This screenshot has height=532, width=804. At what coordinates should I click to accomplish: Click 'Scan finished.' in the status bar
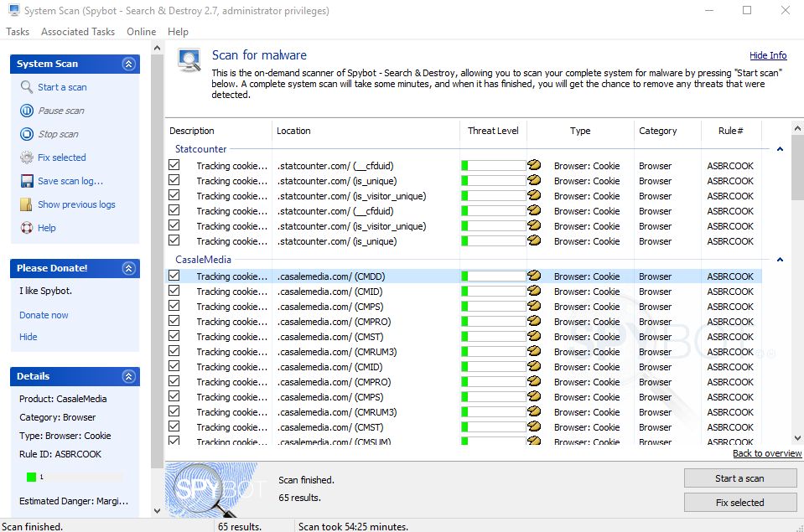[x=32, y=527]
